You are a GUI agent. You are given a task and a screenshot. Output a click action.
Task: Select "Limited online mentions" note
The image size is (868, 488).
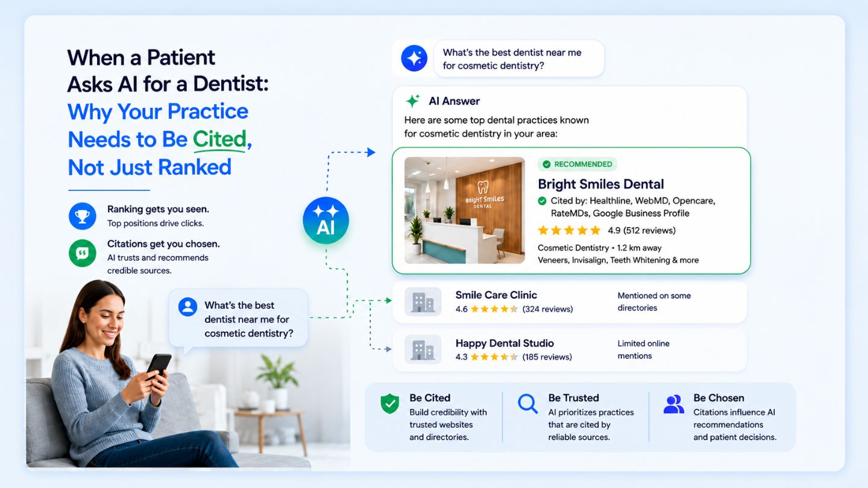click(x=643, y=349)
